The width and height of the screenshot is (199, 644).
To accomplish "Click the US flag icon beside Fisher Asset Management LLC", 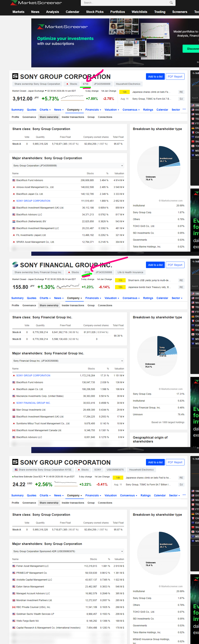I will click(14, 566).
